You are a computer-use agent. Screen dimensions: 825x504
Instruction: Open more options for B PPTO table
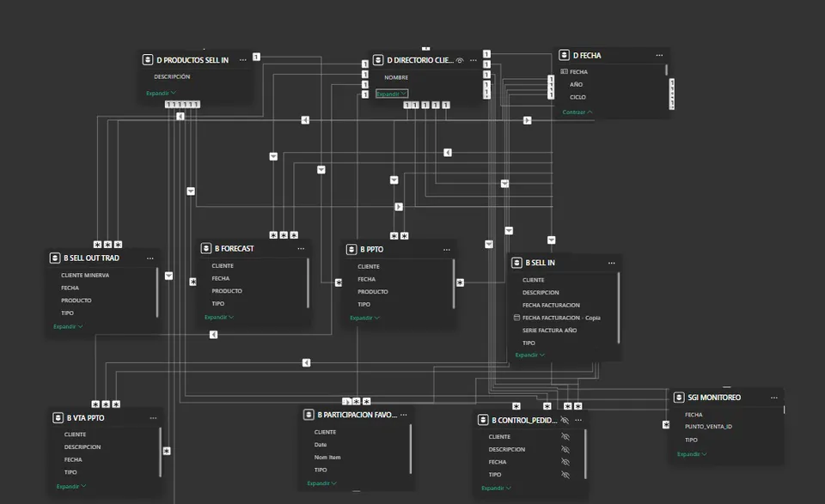[447, 250]
